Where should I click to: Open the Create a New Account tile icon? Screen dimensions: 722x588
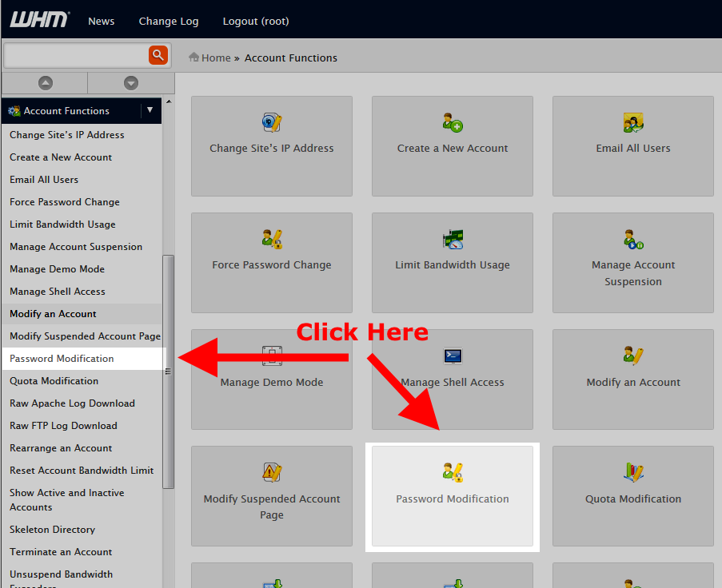click(453, 122)
